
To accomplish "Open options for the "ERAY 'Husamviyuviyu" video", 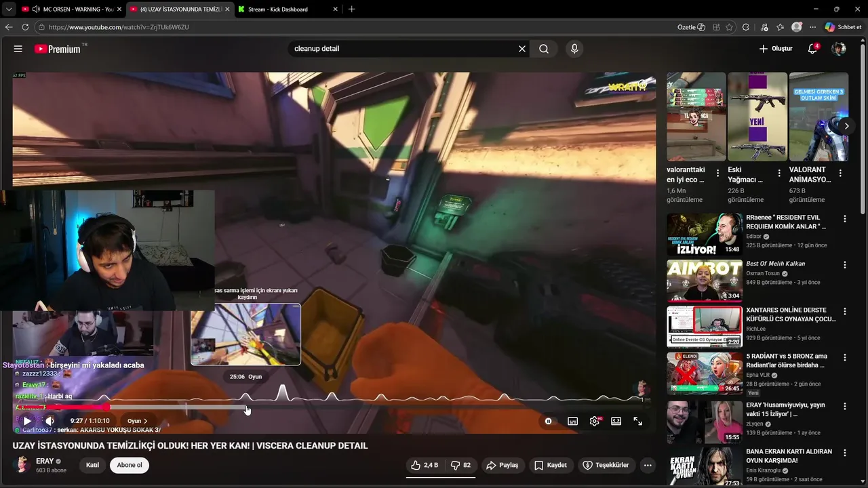I will (845, 406).
